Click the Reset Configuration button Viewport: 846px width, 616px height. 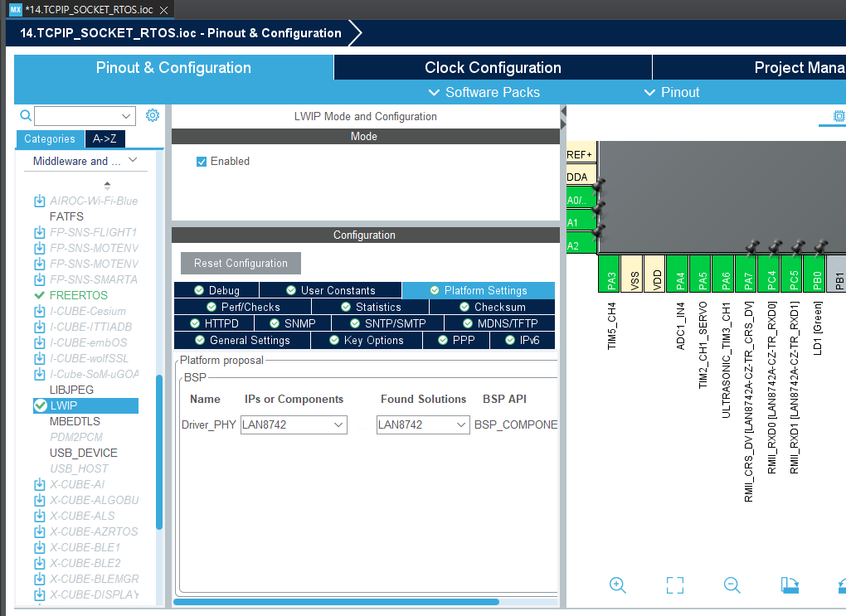pos(241,263)
